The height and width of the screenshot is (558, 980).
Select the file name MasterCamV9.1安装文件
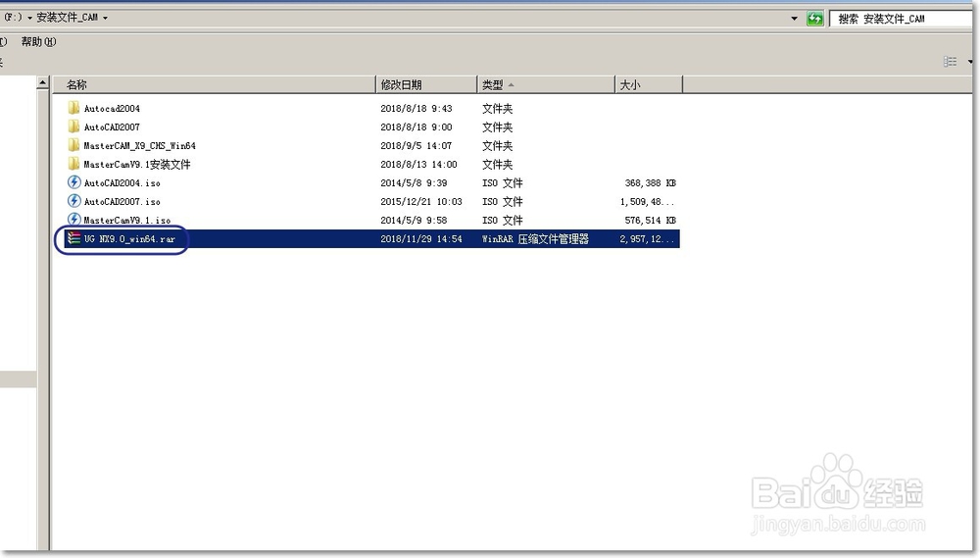137,165
